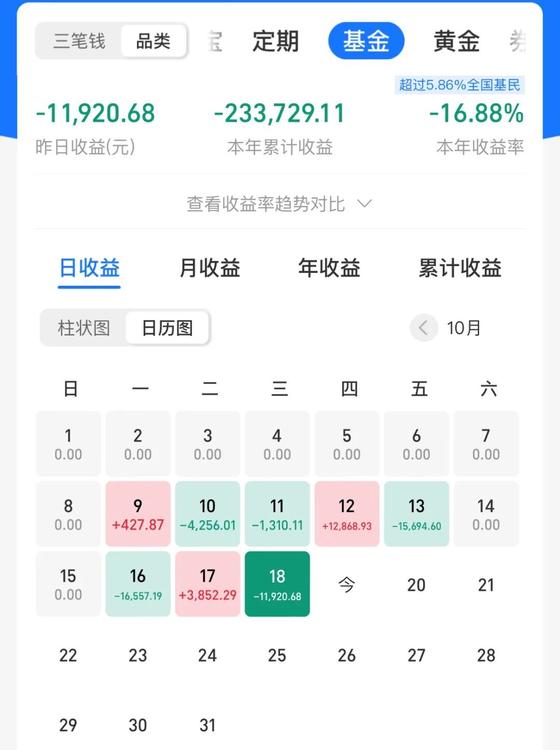Open October 17 cell showing +3,852.29

(207, 584)
